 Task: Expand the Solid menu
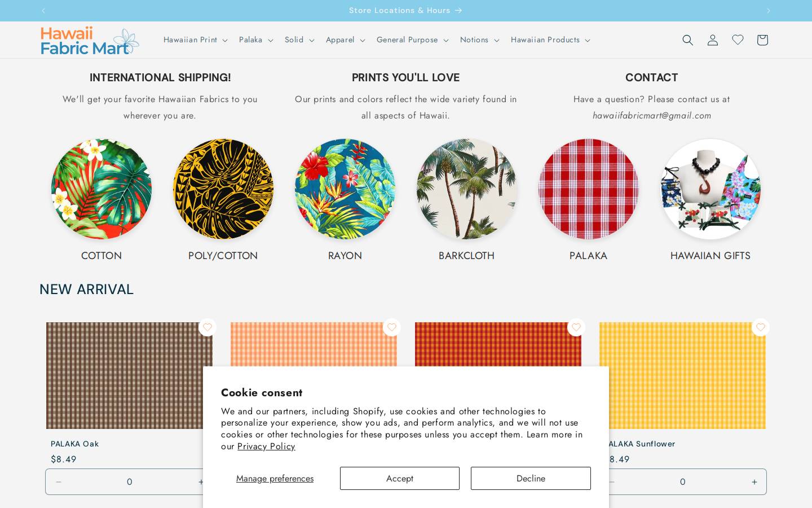pyautogui.click(x=299, y=40)
